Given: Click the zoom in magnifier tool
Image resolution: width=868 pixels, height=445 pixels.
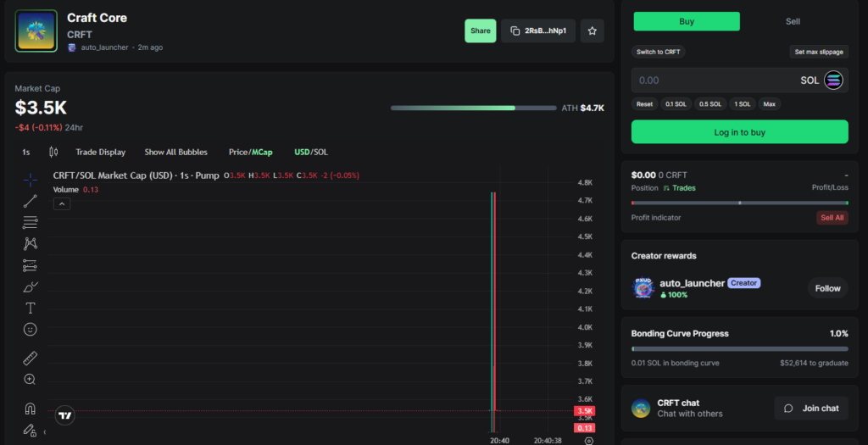Looking at the screenshot, I should (30, 380).
